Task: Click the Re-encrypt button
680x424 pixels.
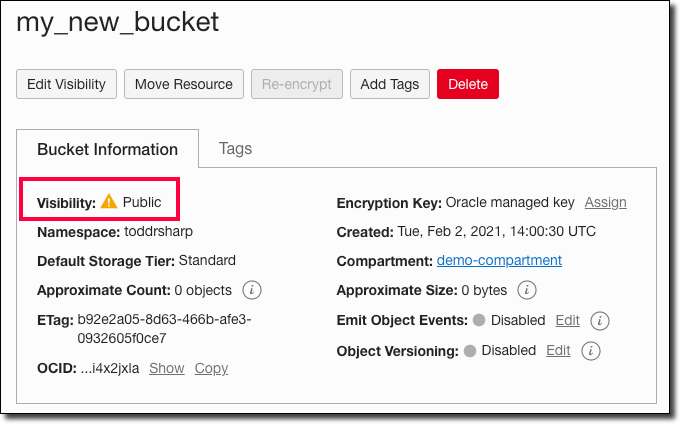Action: 297,84
